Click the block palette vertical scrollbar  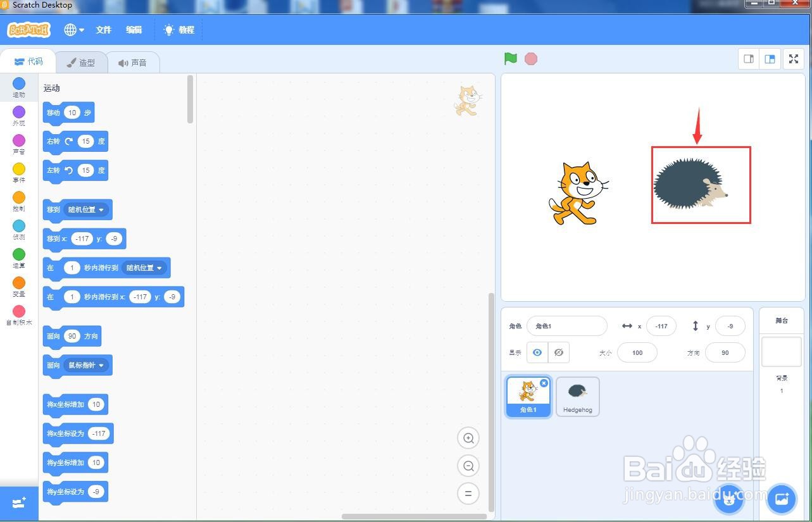pos(191,99)
